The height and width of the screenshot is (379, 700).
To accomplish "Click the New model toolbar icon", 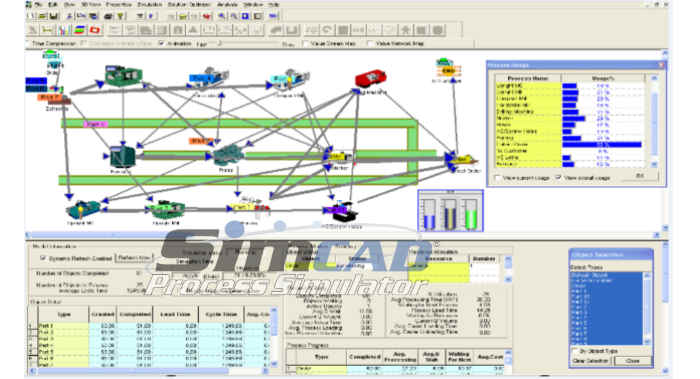I will point(30,16).
